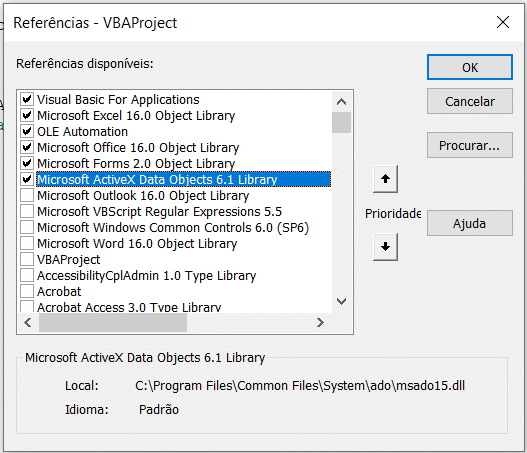
Task: Select the Acrobat list entry
Action: 59,291
